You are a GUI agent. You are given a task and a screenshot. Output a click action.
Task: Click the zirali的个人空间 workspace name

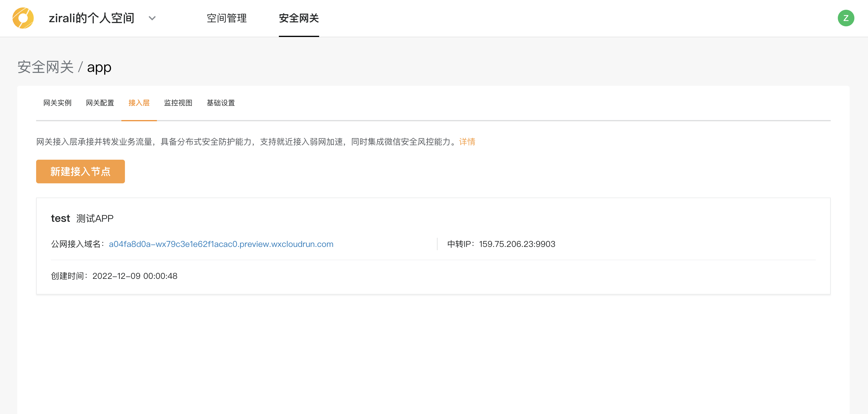tap(91, 18)
